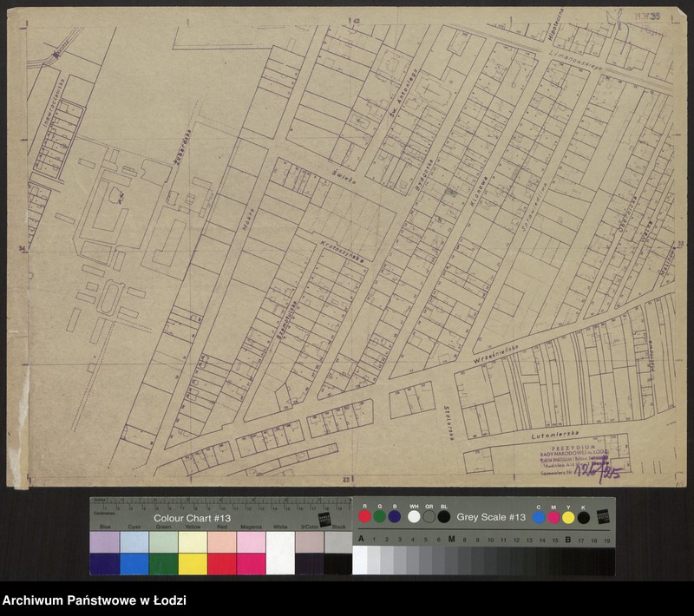The width and height of the screenshot is (694, 616).
Task: Click the yellow Y circle on grey scale
Action: pyautogui.click(x=568, y=517)
